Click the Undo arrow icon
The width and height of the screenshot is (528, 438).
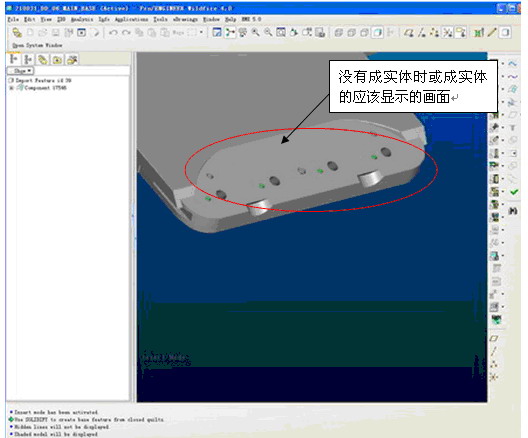pyautogui.click(x=113, y=32)
